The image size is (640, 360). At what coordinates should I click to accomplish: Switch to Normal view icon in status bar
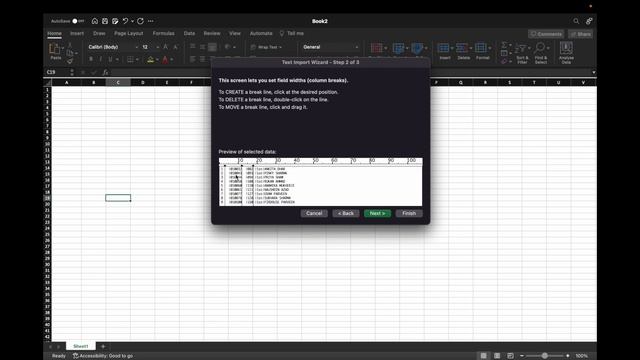(x=484, y=356)
